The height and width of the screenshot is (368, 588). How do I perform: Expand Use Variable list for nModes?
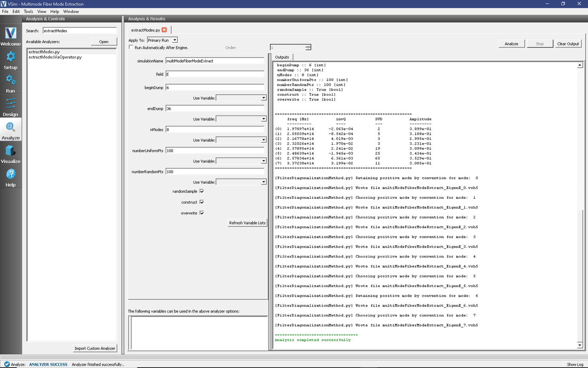263,140
